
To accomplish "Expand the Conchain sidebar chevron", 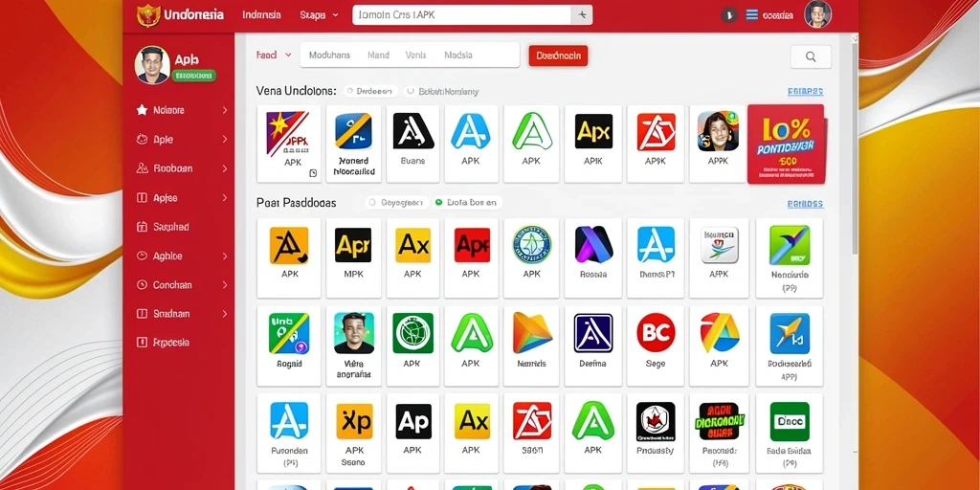I will coord(224,285).
